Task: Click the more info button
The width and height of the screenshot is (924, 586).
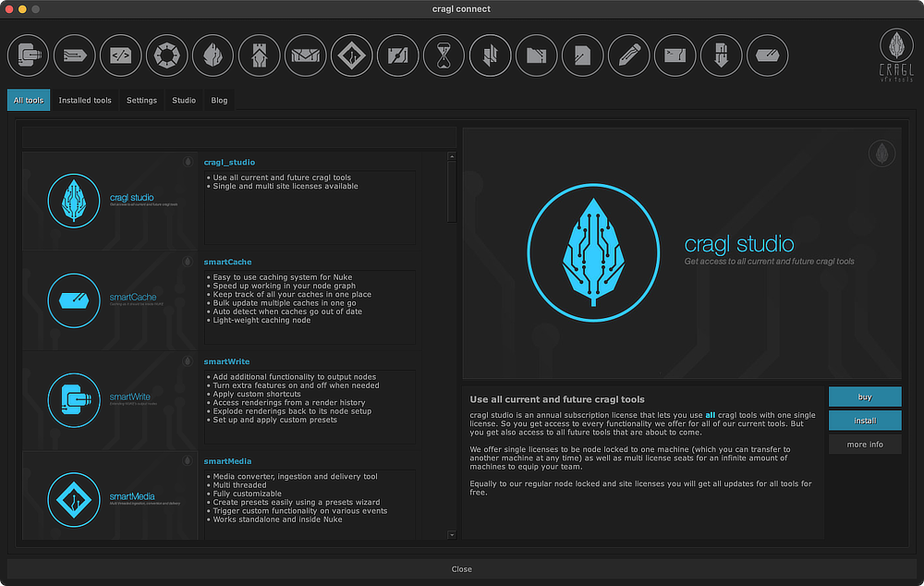Action: tap(865, 445)
